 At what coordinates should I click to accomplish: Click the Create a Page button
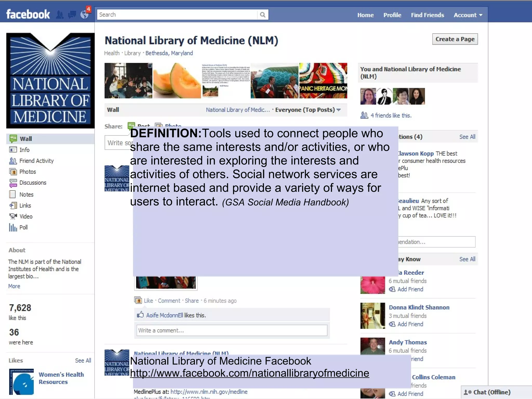455,39
